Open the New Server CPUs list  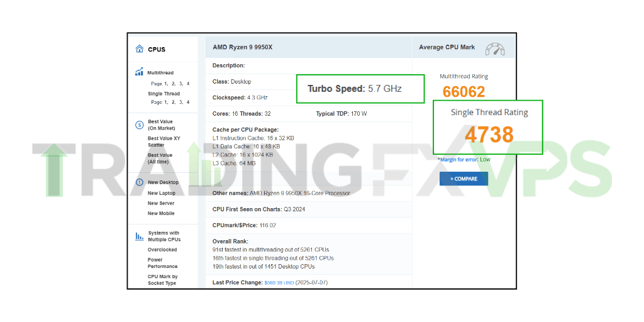[x=161, y=203]
